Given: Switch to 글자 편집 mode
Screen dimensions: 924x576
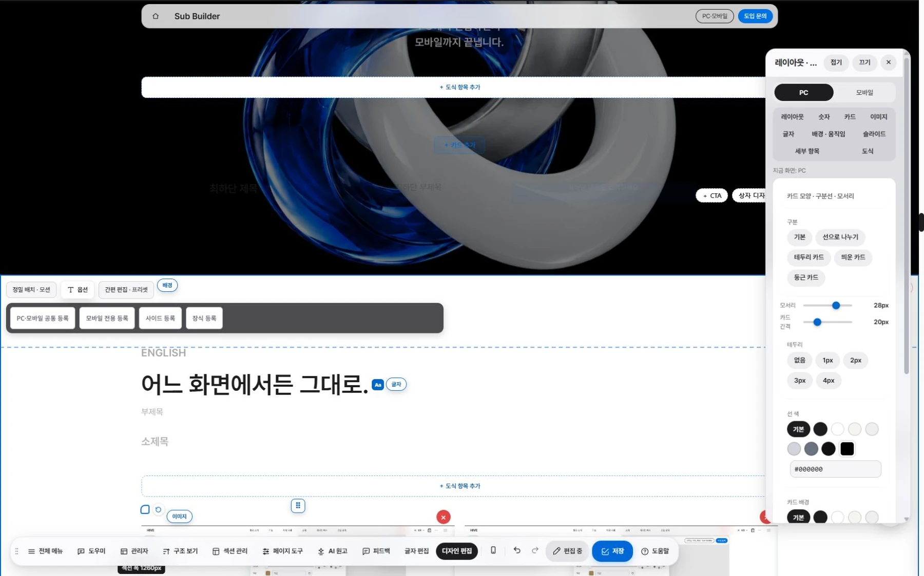Looking at the screenshot, I should (416, 551).
